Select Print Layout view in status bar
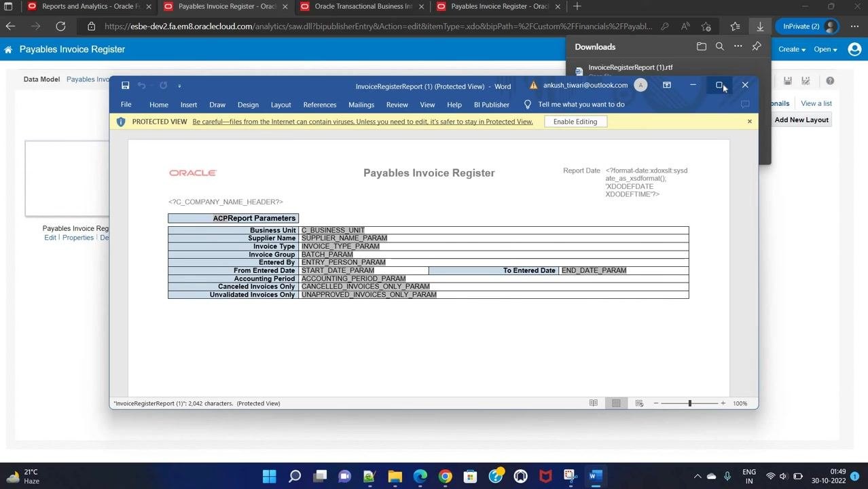Screen dimensions: 868x489 616,403
